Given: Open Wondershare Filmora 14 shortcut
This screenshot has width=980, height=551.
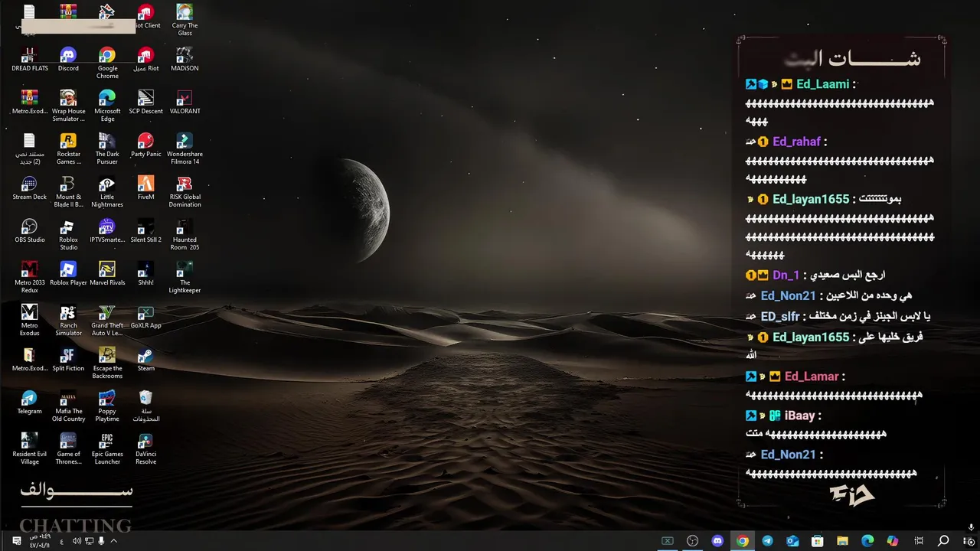Looking at the screenshot, I should click(x=185, y=148).
